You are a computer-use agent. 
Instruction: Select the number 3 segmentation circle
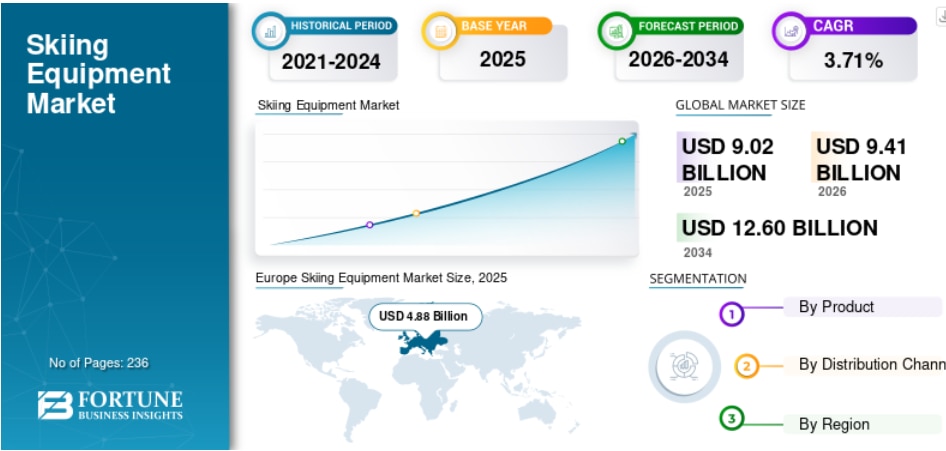tap(732, 418)
